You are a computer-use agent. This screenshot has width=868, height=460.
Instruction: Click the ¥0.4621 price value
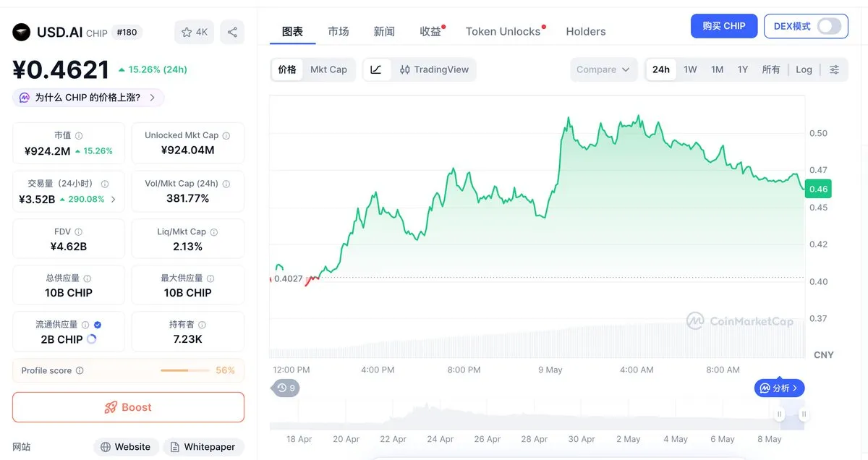pyautogui.click(x=61, y=69)
